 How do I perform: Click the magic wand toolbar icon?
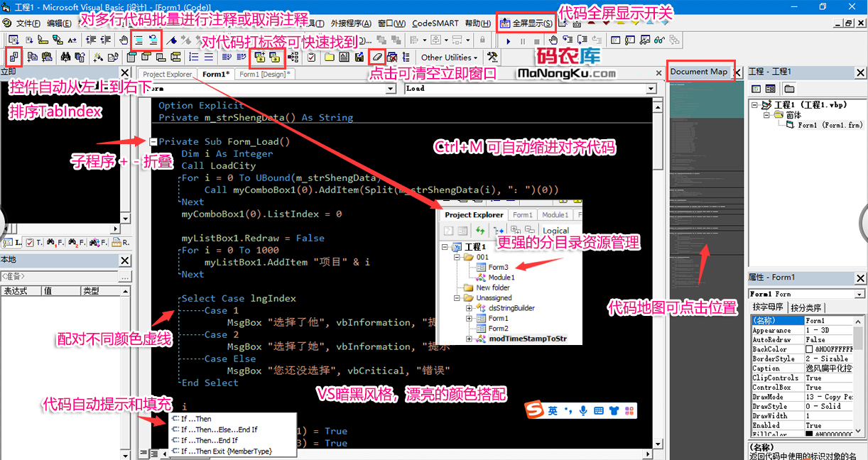pos(99,57)
